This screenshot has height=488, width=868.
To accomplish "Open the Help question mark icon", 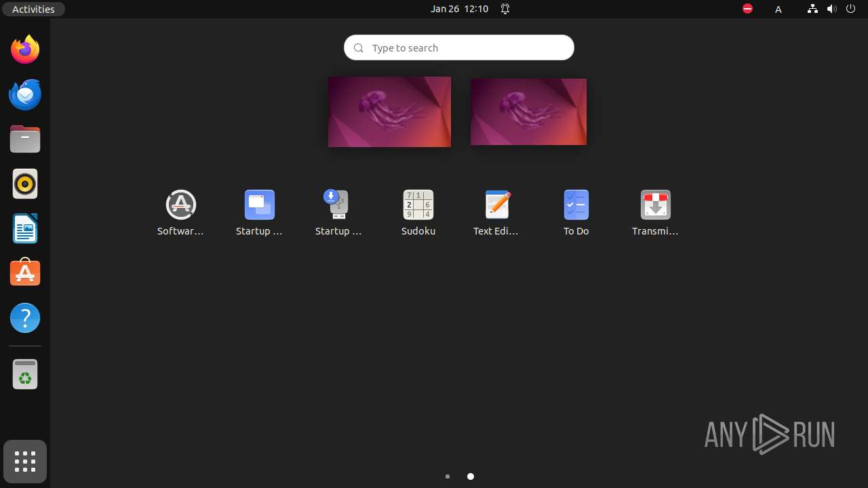I will (x=25, y=318).
